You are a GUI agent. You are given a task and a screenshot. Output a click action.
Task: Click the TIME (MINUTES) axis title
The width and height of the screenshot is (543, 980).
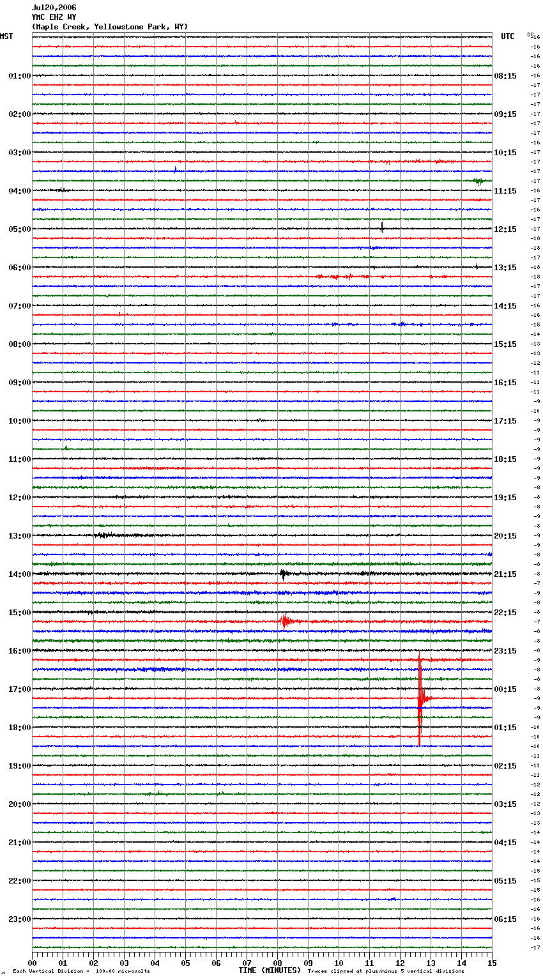click(x=270, y=970)
